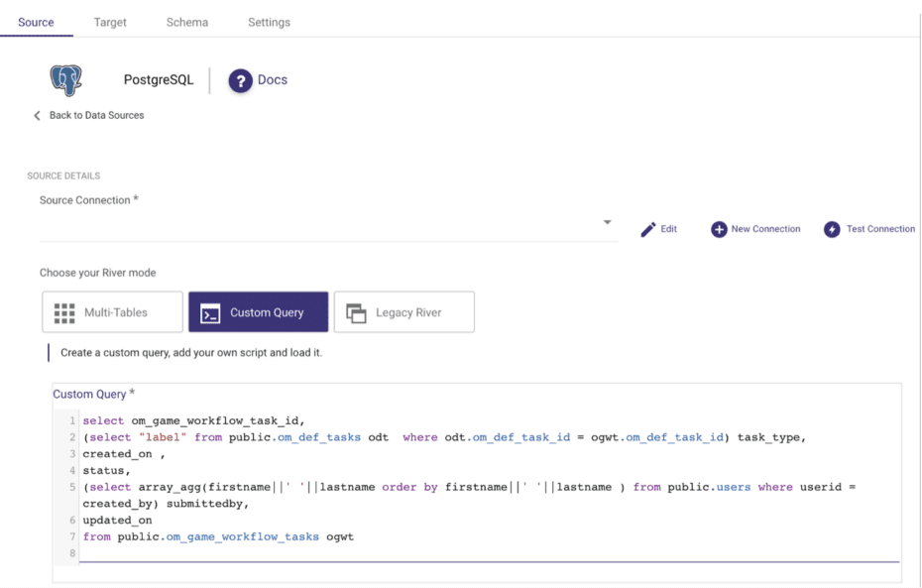Click the Test Connection lightning icon
Screen dimensions: 922x588
[x=832, y=229]
